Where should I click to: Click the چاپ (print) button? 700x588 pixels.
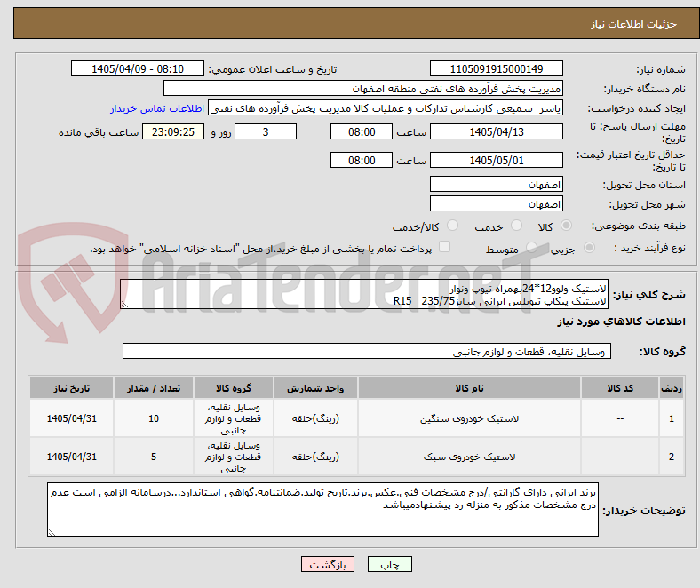point(389,564)
